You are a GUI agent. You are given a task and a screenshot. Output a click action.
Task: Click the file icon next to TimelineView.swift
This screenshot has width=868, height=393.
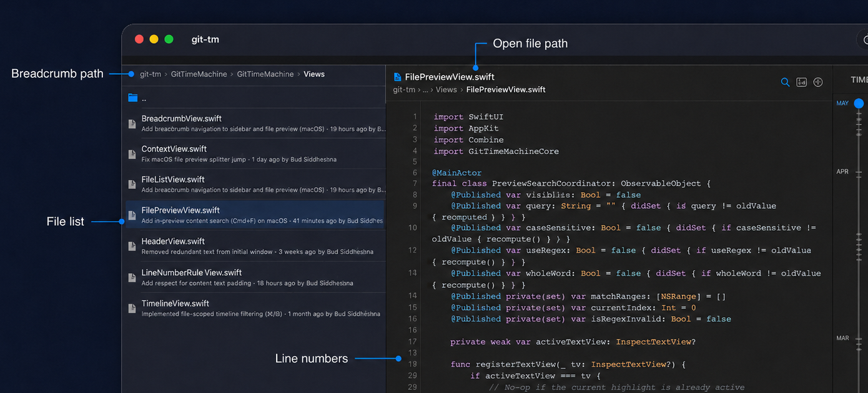click(x=132, y=308)
